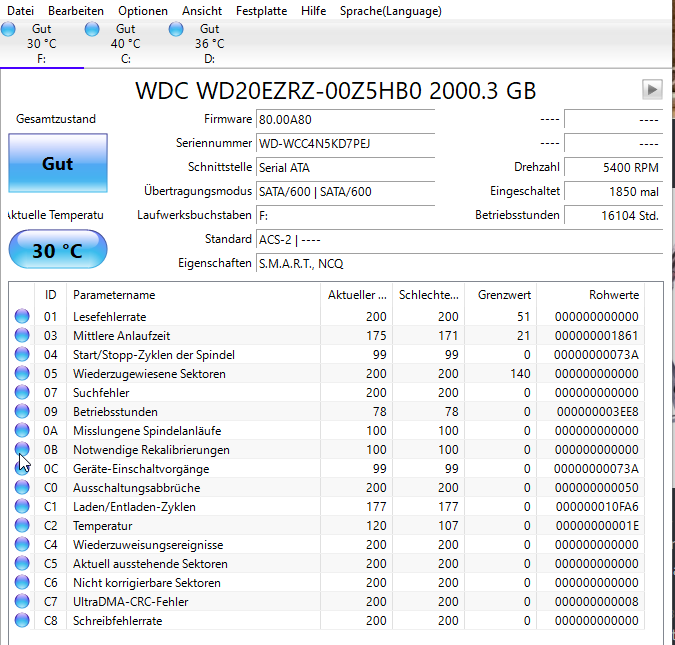Screen dimensions: 675x645
Task: Select drive F: tab at 30 °C
Action: point(42,43)
